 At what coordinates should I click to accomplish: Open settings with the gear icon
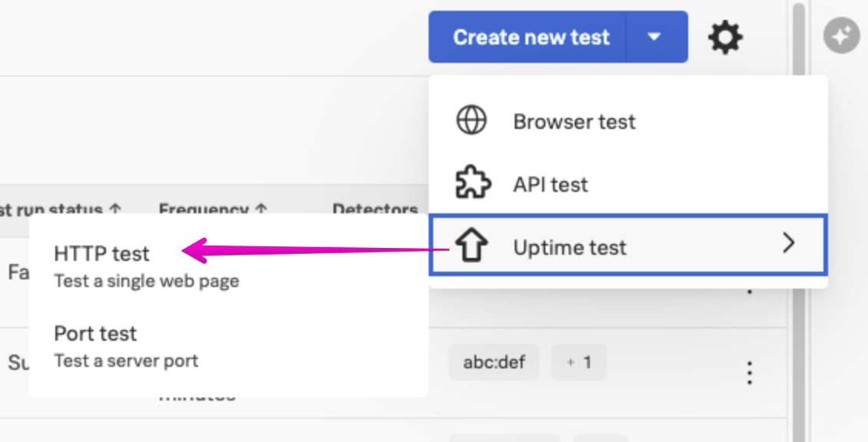pyautogui.click(x=725, y=37)
